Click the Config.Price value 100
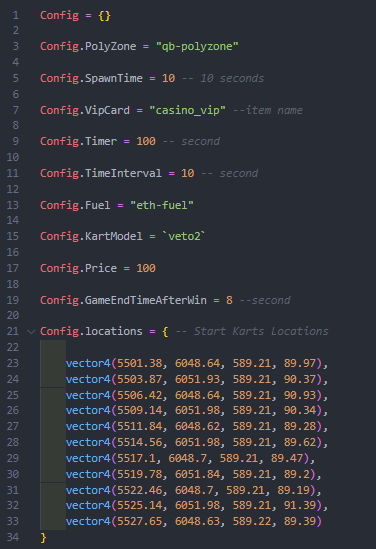The height and width of the screenshot is (549, 376). click(x=146, y=269)
